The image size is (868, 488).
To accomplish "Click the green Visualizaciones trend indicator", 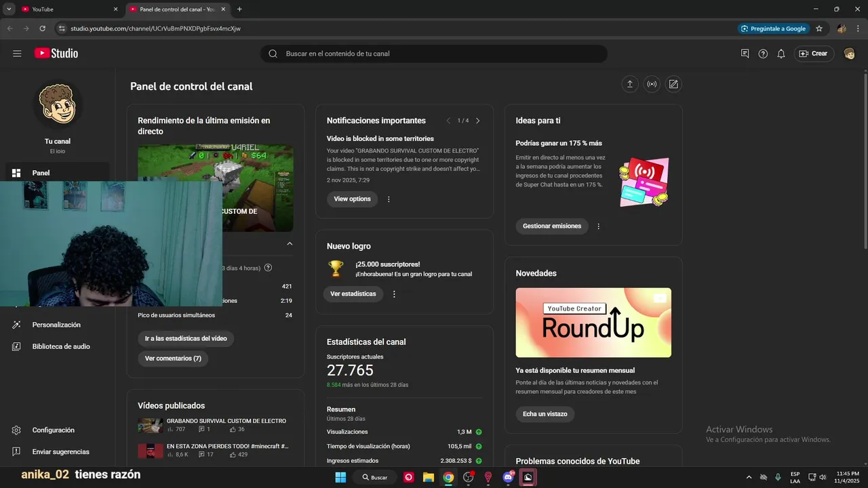I will [479, 432].
